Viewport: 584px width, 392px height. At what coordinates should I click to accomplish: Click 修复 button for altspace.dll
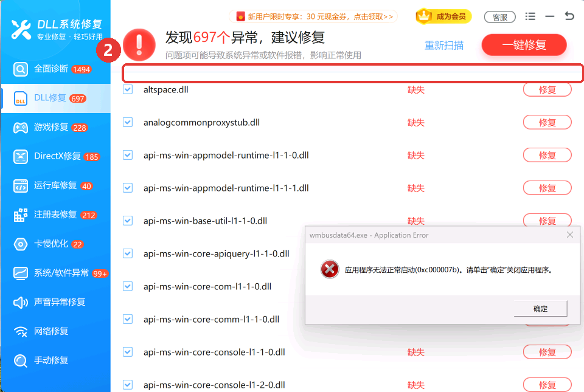[x=547, y=89]
